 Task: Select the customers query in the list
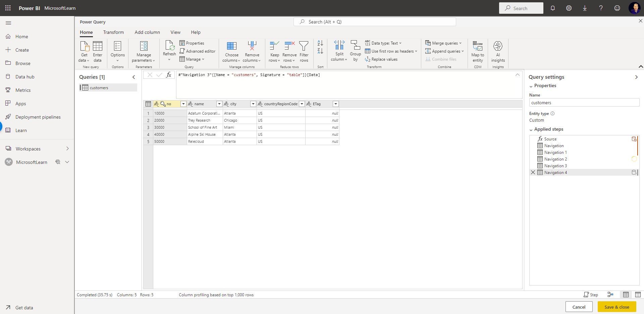click(108, 87)
